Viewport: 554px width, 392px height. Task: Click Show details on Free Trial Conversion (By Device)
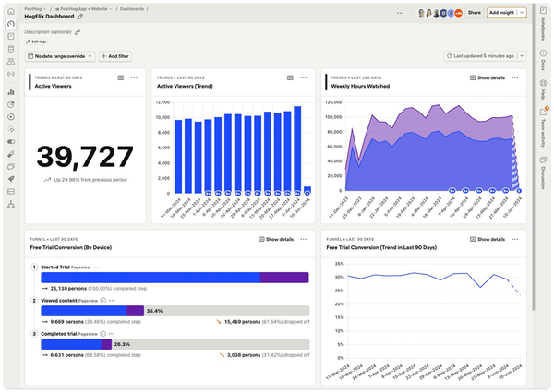click(x=276, y=239)
